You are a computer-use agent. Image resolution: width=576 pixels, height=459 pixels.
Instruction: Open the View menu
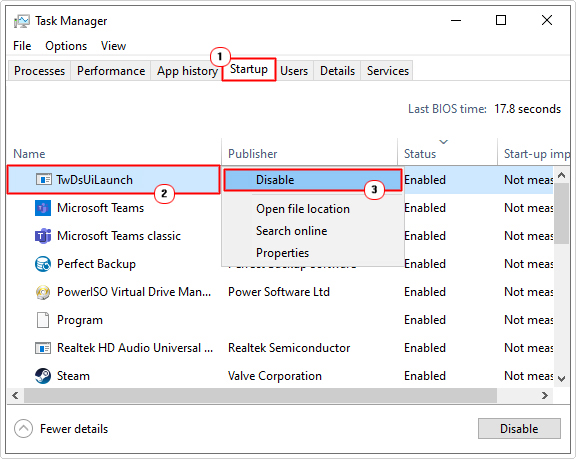pyautogui.click(x=113, y=46)
